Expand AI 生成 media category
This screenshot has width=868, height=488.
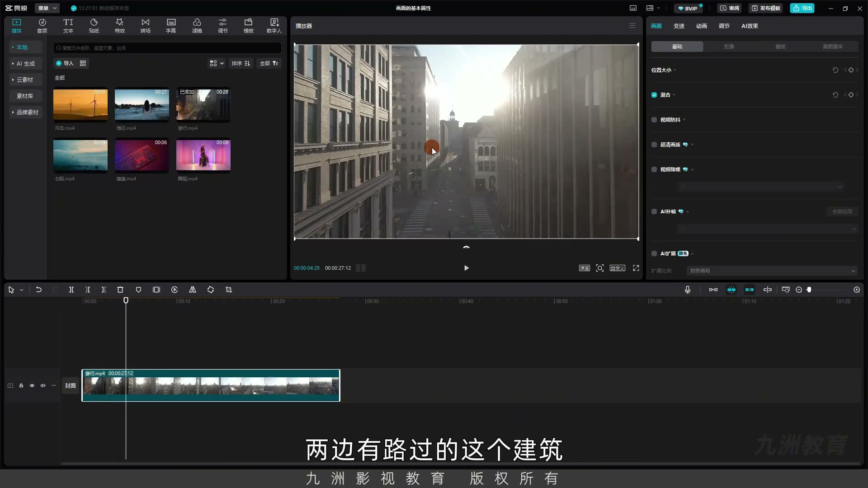tap(26, 64)
